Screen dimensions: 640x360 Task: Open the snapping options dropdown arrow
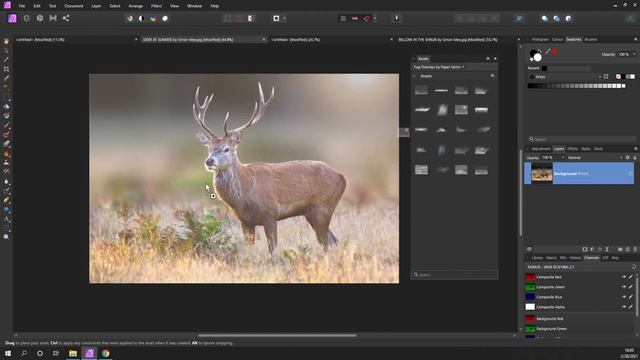(375, 18)
